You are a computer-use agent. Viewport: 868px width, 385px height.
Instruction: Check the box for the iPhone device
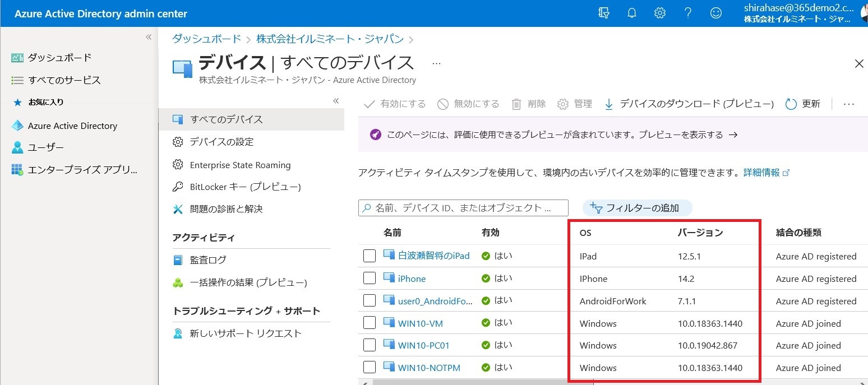tap(370, 279)
